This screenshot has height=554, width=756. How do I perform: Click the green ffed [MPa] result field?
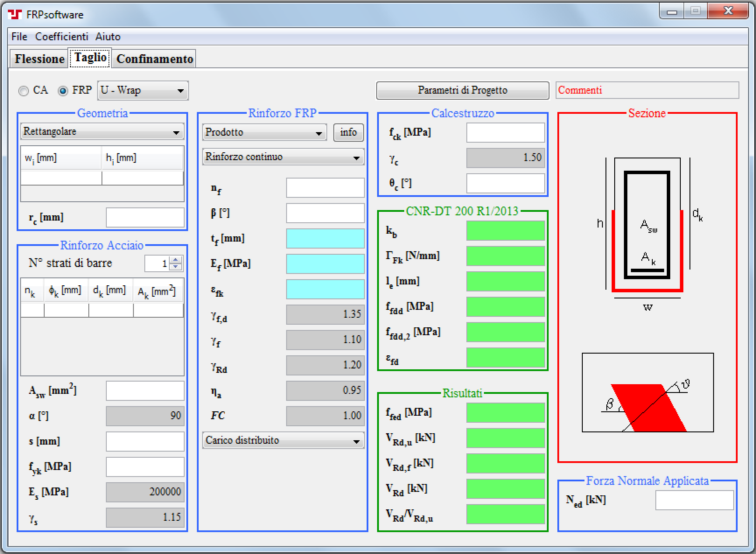click(x=506, y=413)
